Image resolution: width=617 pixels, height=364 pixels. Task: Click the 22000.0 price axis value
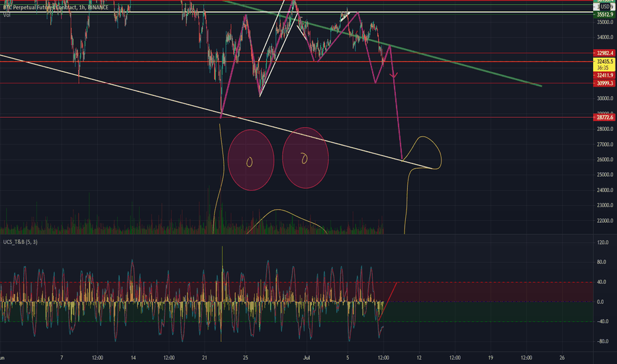(x=605, y=221)
